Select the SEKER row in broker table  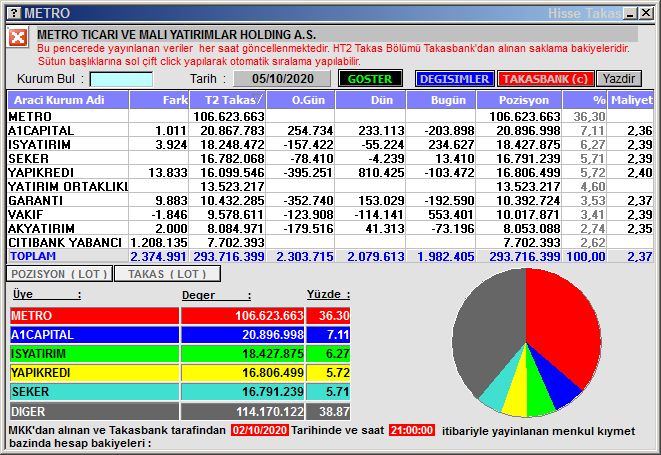click(x=330, y=158)
